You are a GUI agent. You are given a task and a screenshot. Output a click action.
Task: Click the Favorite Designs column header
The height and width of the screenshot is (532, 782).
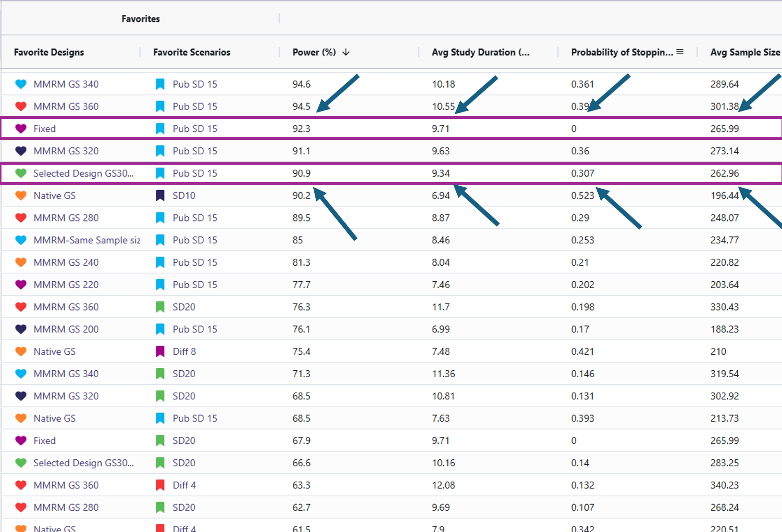click(49, 52)
